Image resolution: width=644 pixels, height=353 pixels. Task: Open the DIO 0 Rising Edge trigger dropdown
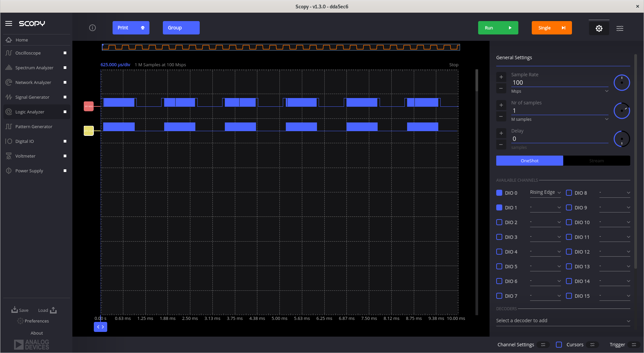(x=545, y=192)
